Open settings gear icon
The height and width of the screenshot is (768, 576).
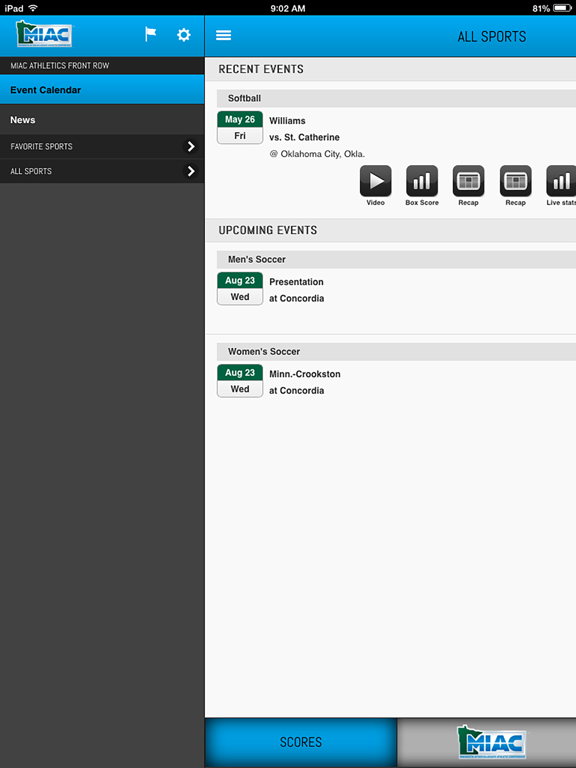(184, 35)
